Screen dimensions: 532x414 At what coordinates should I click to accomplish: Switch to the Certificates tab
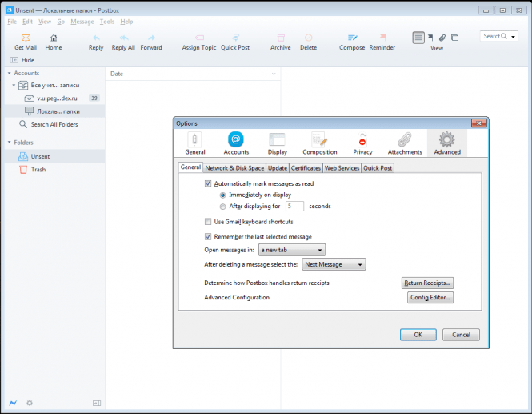pyautogui.click(x=306, y=168)
